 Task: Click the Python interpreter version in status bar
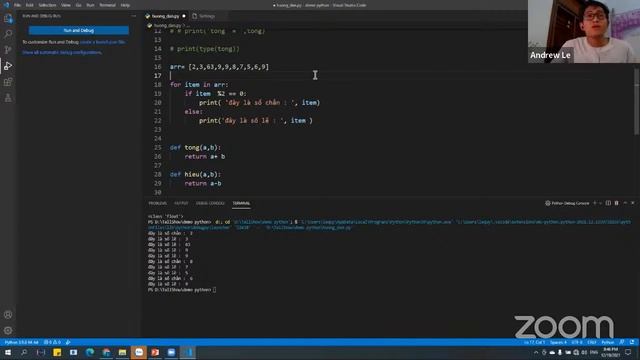(22, 342)
